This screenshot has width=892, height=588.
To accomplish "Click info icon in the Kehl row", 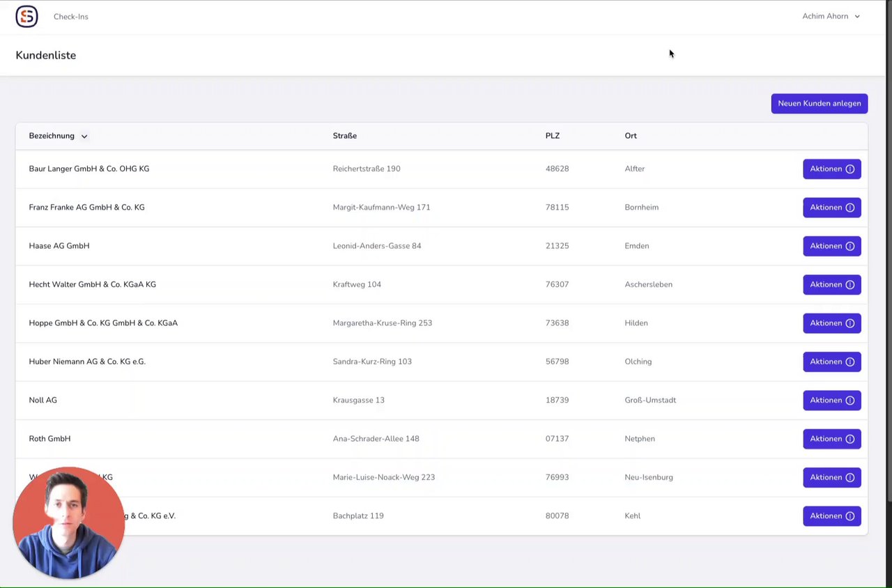I will tap(849, 516).
